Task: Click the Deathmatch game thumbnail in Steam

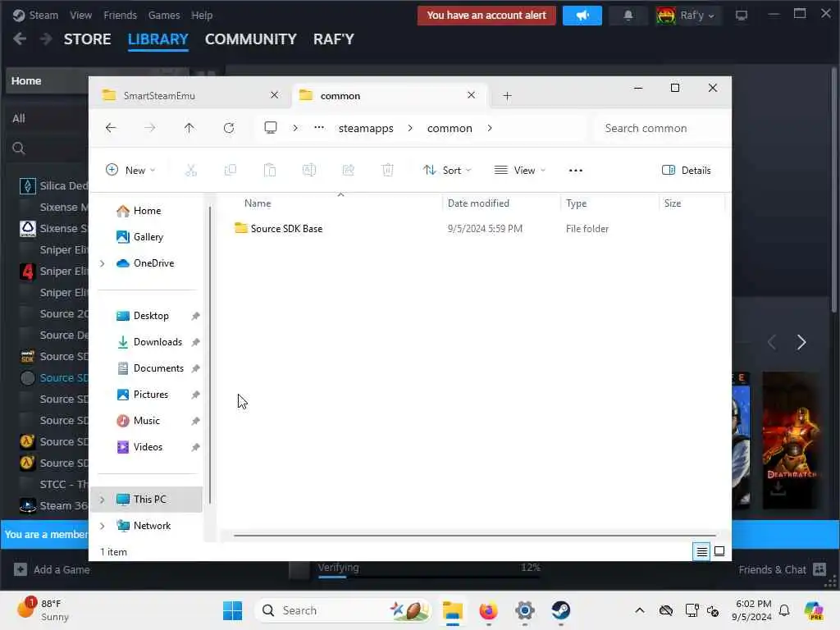Action: [792, 440]
